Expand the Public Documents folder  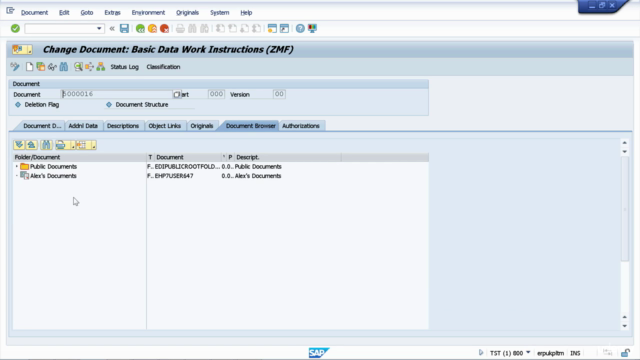coord(16,167)
